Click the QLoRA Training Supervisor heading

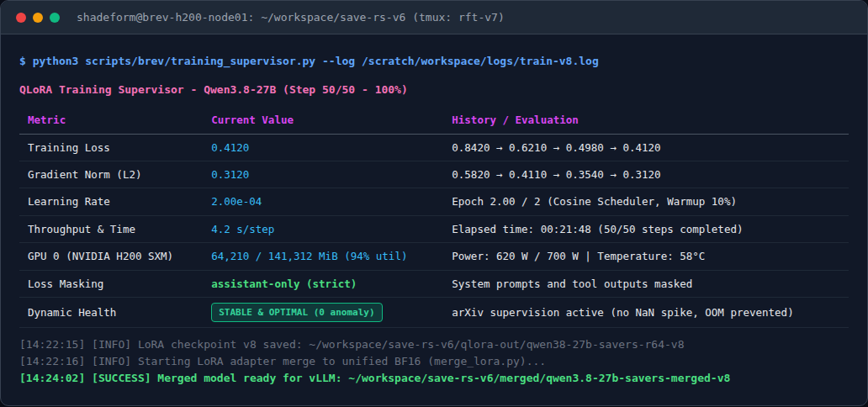click(213, 90)
